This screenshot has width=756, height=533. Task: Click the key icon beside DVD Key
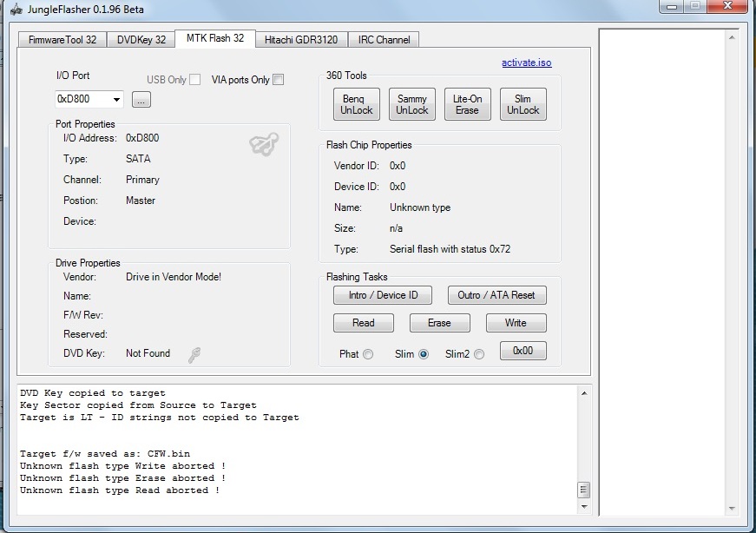pos(194,354)
